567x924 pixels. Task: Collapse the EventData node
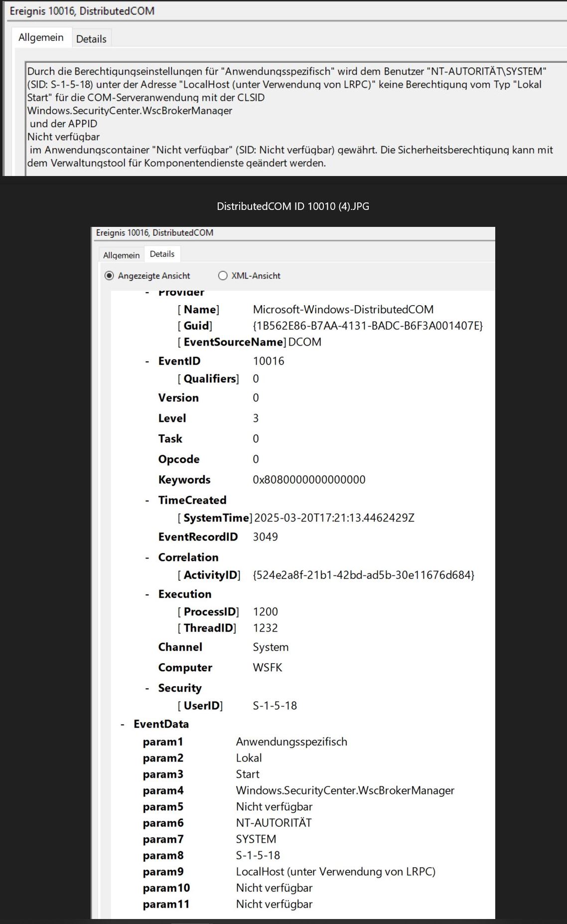tap(123, 725)
